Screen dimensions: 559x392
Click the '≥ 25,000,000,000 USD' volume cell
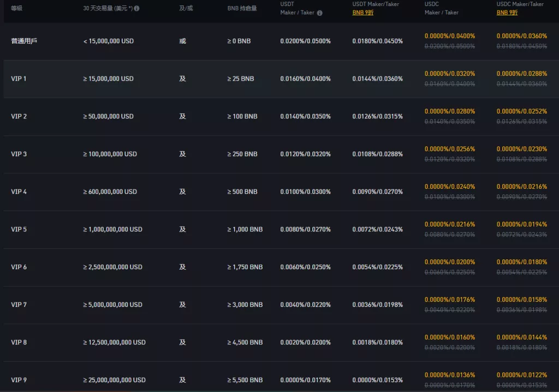click(115, 380)
